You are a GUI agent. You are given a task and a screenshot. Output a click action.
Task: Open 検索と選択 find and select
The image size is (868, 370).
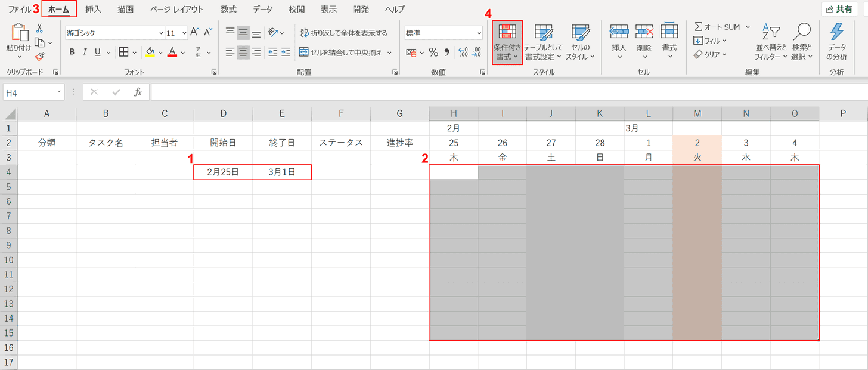click(x=802, y=43)
